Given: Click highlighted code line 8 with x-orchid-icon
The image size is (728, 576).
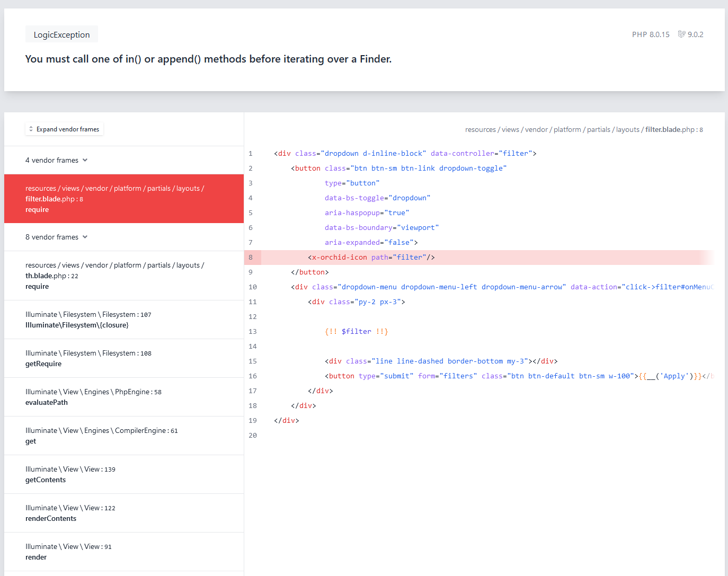Looking at the screenshot, I should coord(370,257).
